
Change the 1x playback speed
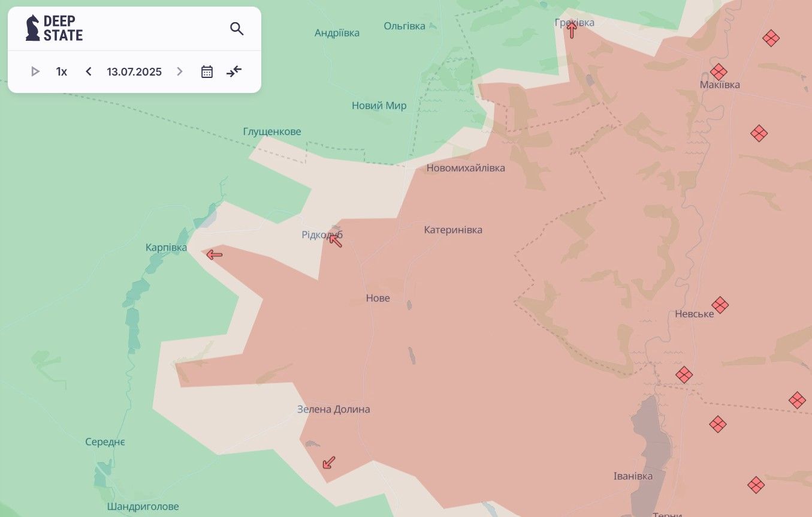[x=62, y=72]
